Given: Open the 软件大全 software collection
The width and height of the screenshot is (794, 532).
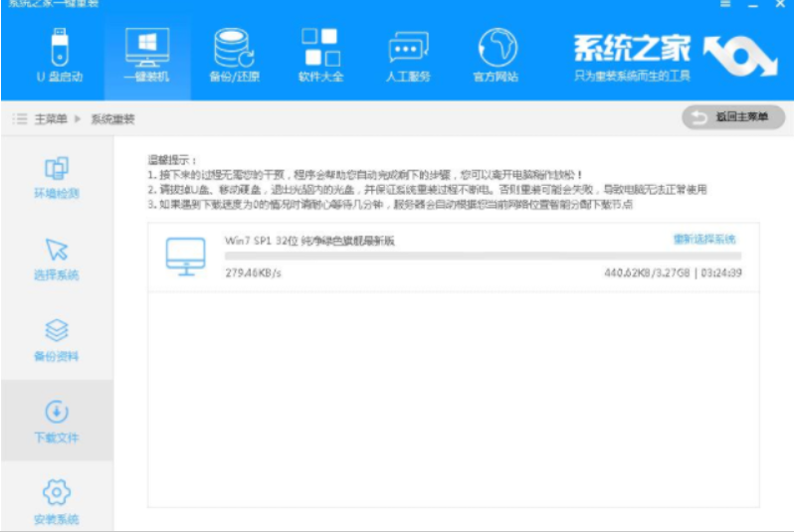Looking at the screenshot, I should click(320, 55).
